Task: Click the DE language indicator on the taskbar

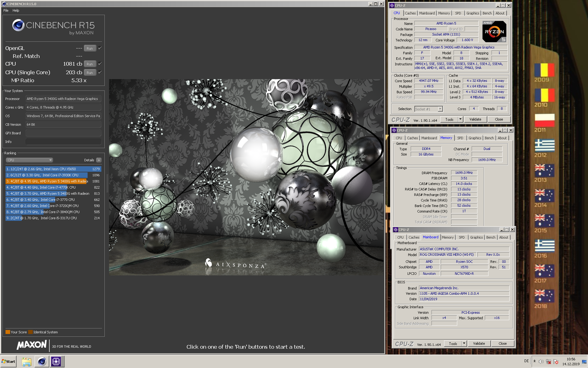Action: [526, 361]
